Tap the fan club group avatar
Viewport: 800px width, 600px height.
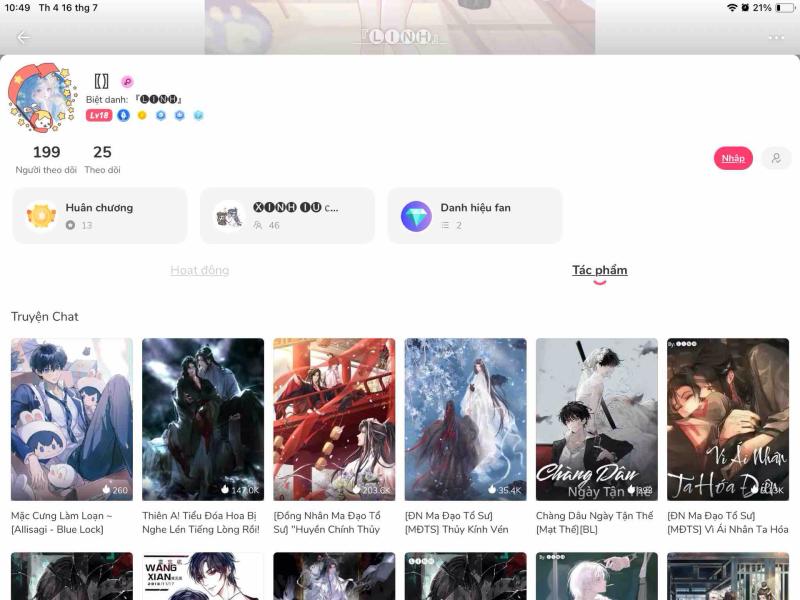229,216
